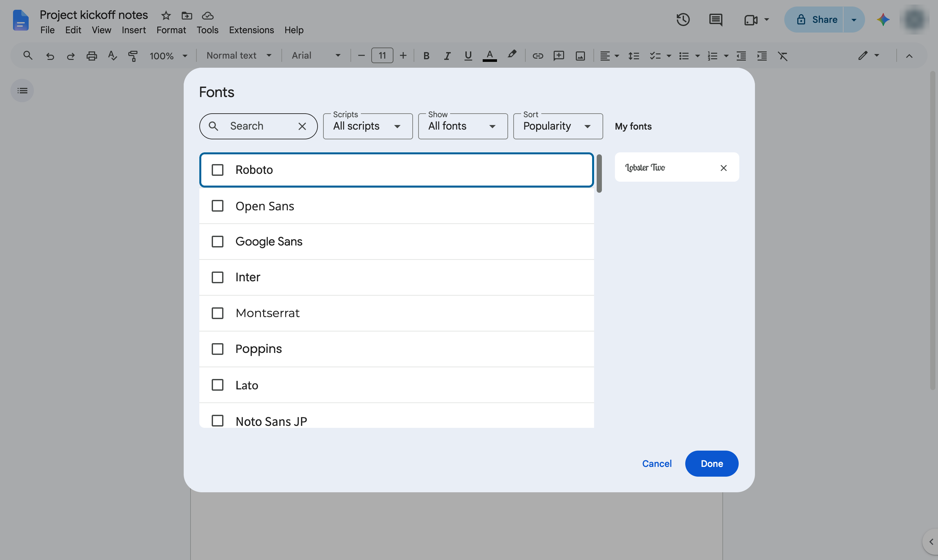Click the font list scrollbar thumb

point(599,173)
